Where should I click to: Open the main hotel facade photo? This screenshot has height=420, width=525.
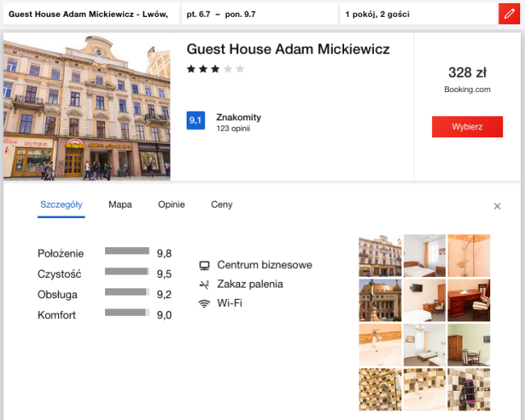(x=87, y=107)
